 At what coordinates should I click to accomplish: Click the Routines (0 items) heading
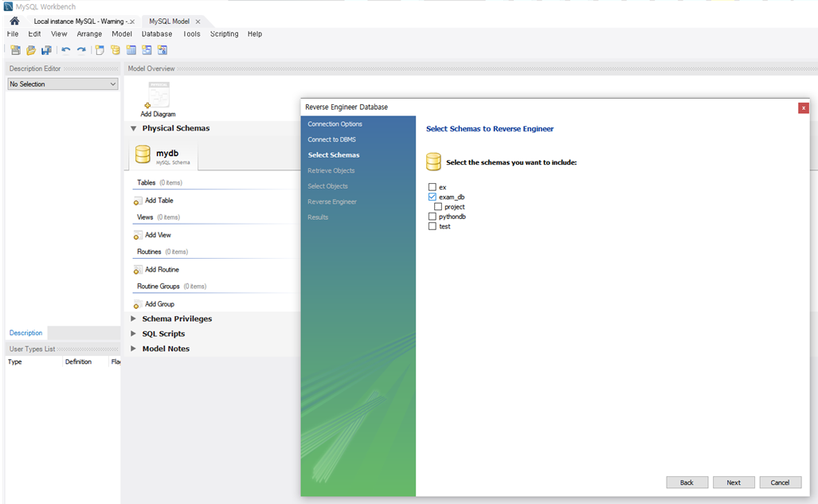click(162, 252)
